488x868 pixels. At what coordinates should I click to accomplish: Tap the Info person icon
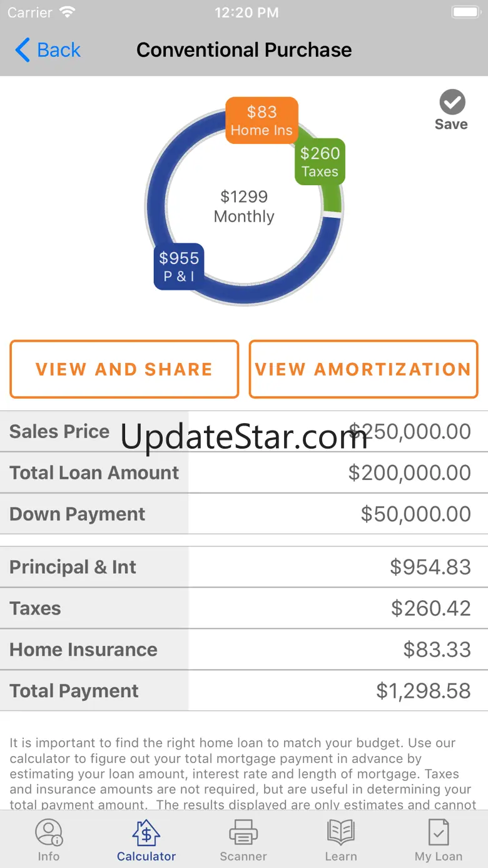[x=48, y=833]
